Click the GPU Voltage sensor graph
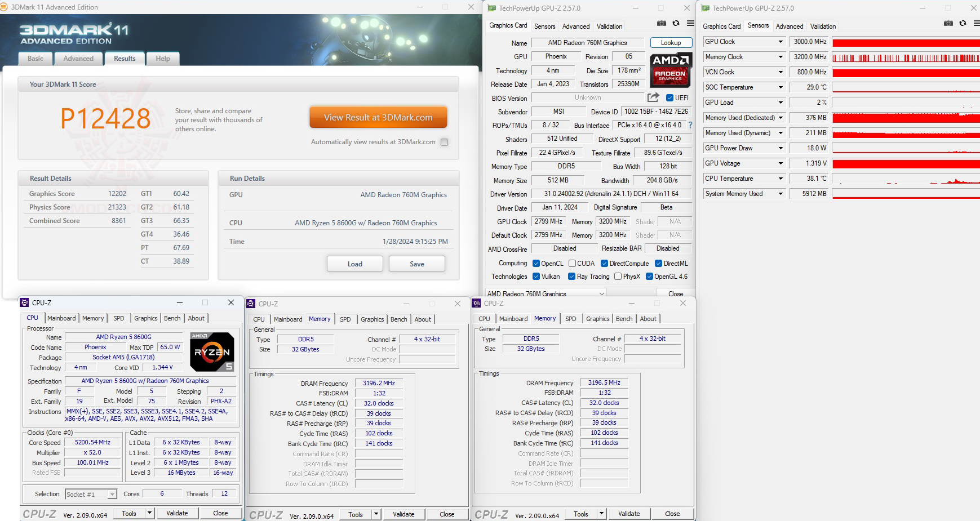The width and height of the screenshot is (980, 521). 906,163
